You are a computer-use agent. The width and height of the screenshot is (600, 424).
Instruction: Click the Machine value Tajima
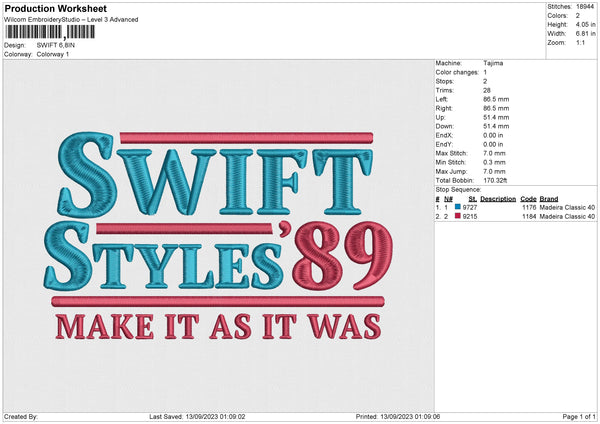(x=493, y=62)
